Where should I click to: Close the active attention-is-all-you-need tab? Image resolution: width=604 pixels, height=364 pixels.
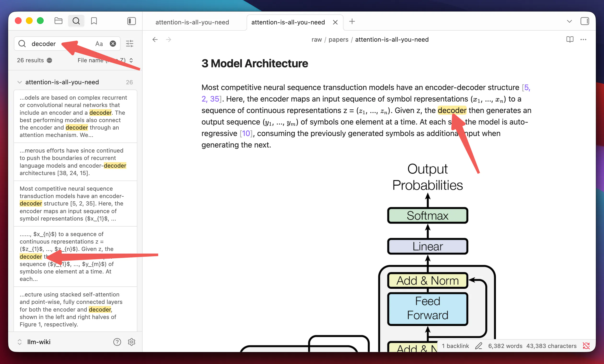[335, 22]
